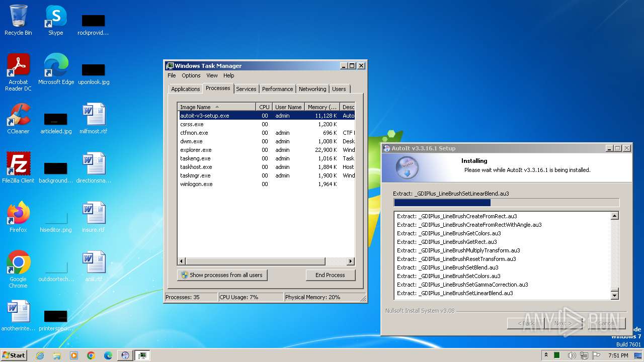Open the Start menu

tap(14, 355)
